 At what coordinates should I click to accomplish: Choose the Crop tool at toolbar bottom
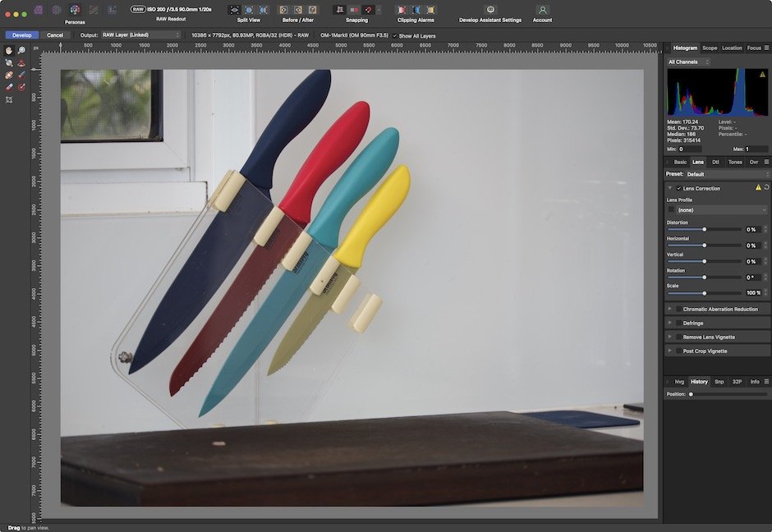pyautogui.click(x=9, y=99)
